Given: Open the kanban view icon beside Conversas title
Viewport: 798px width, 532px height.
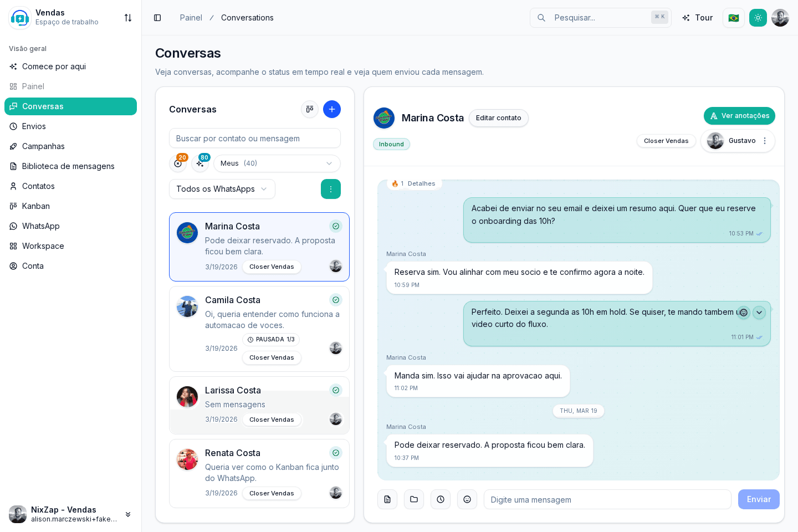Looking at the screenshot, I should click(310, 109).
